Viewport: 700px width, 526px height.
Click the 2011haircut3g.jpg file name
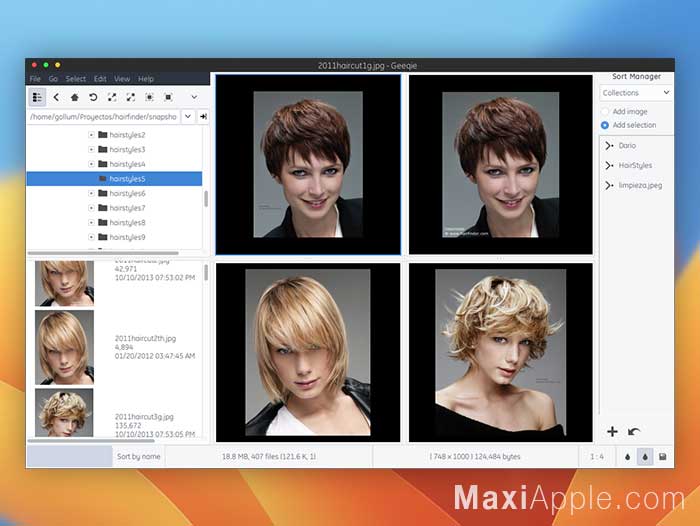click(x=144, y=417)
